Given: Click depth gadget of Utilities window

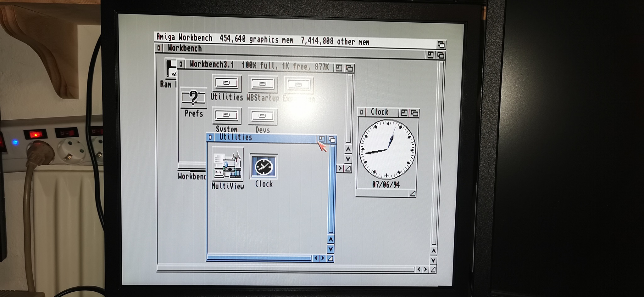Looking at the screenshot, I should (332, 140).
